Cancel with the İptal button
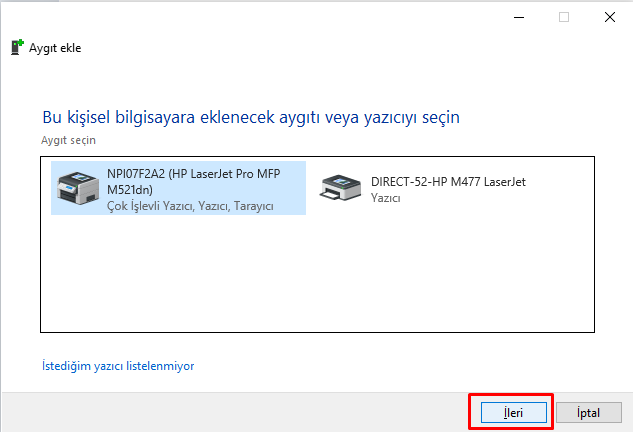633x432 pixels. [x=589, y=413]
